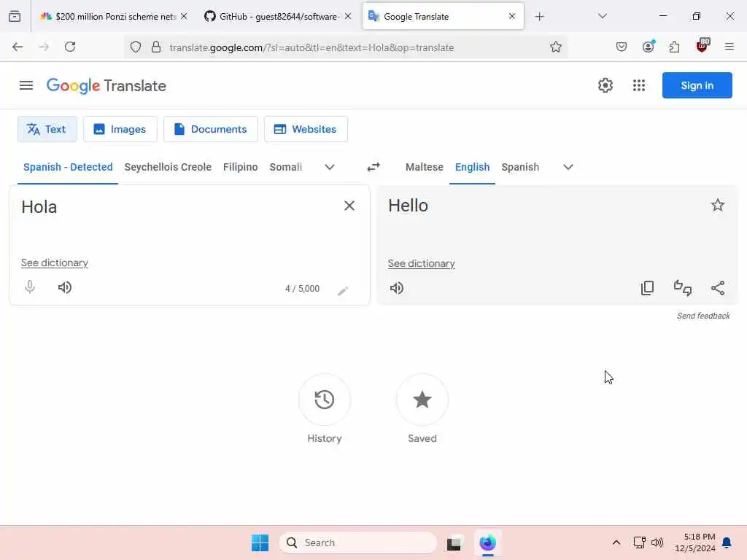Screen dimensions: 747x560
Task: Open the clock showing 5:18 PM
Action: (x=695, y=542)
